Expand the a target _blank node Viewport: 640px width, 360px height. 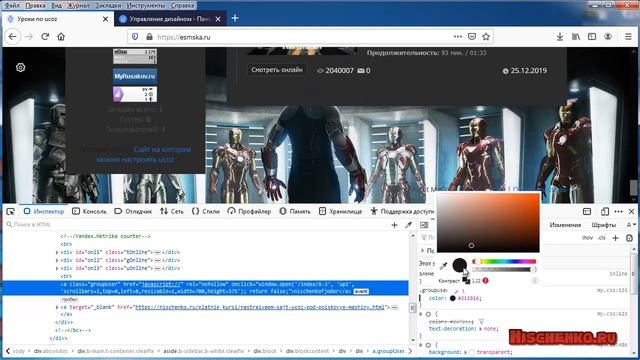[x=57, y=307]
